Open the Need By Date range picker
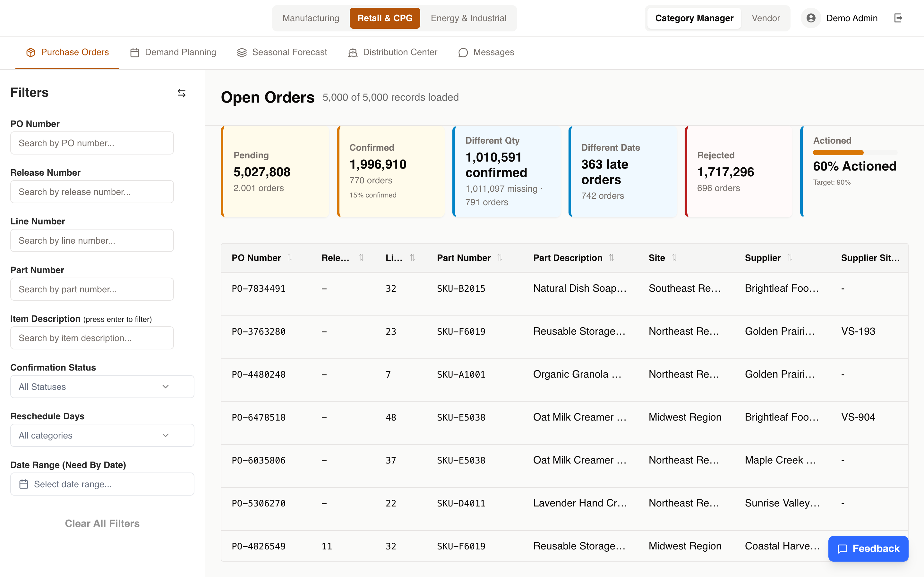 pyautogui.click(x=102, y=484)
